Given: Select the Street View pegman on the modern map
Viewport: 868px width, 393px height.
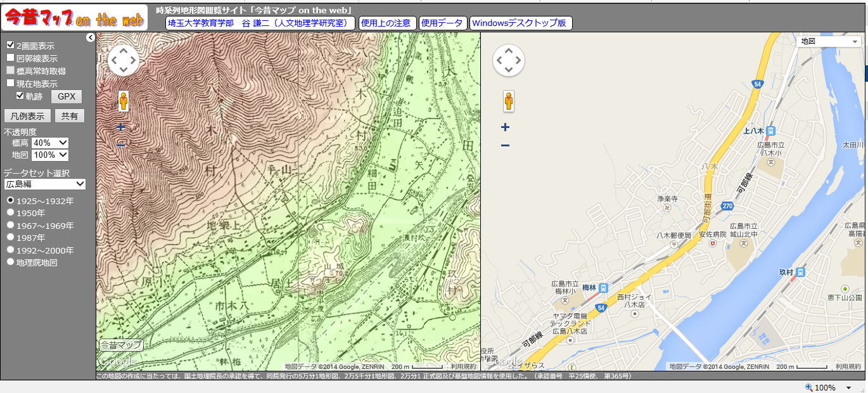Looking at the screenshot, I should coord(509,101).
